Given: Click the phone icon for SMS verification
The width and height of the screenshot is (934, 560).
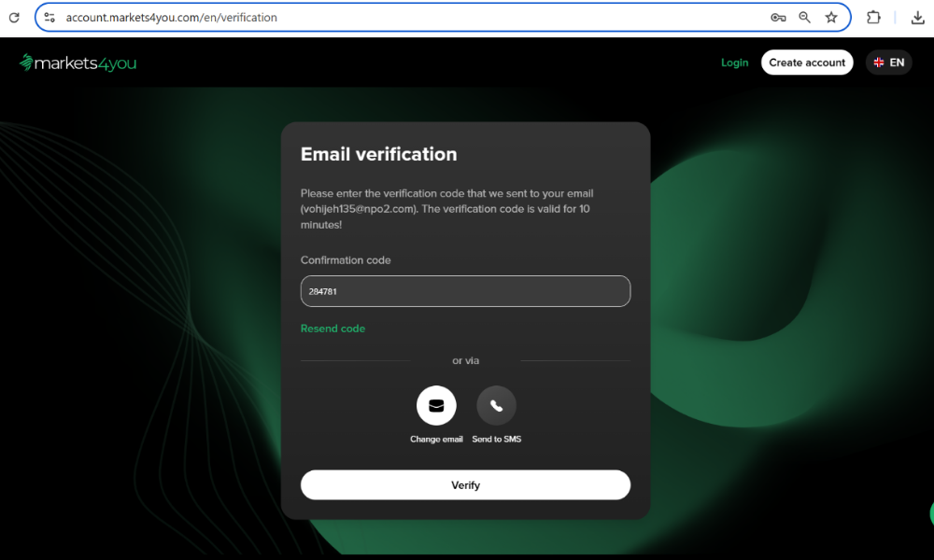Looking at the screenshot, I should tap(496, 405).
